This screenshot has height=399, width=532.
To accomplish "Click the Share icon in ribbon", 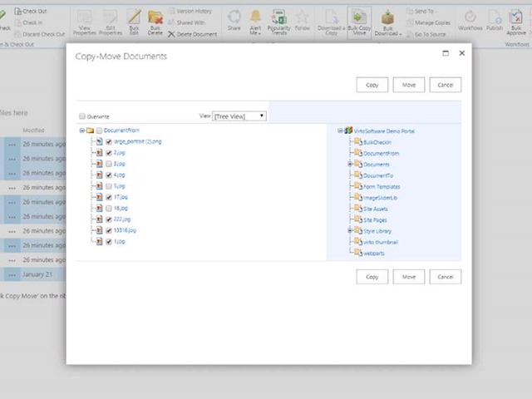I will coord(234,19).
